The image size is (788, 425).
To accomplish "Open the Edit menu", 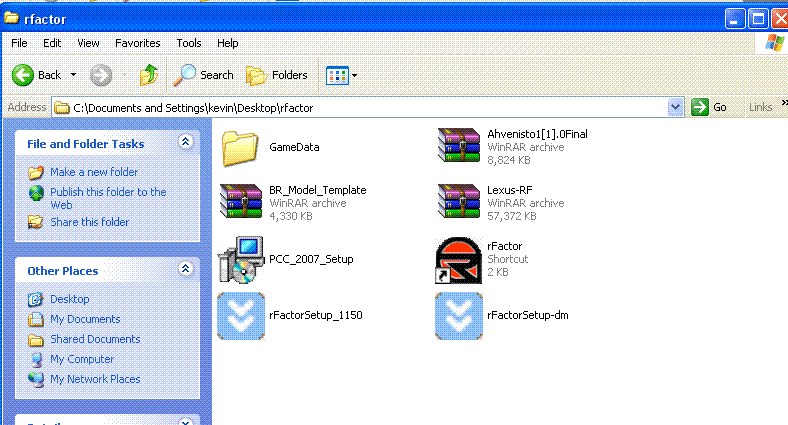I will click(x=52, y=43).
